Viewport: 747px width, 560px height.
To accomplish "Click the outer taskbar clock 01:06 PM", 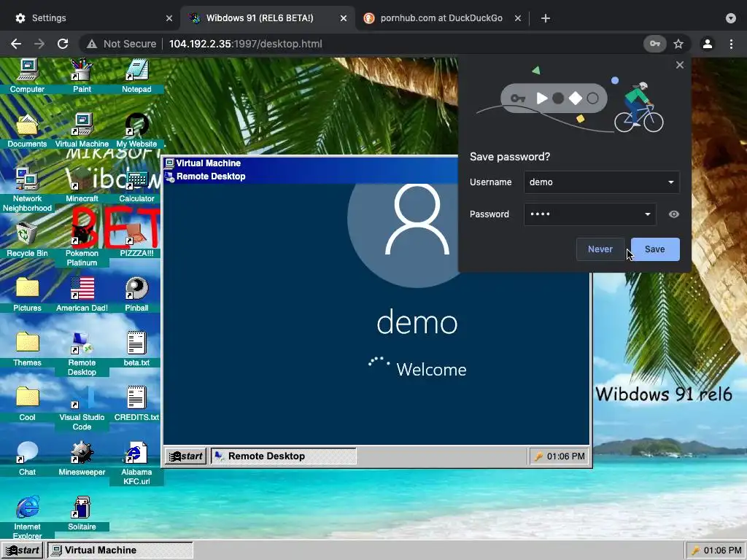I will tap(716, 551).
